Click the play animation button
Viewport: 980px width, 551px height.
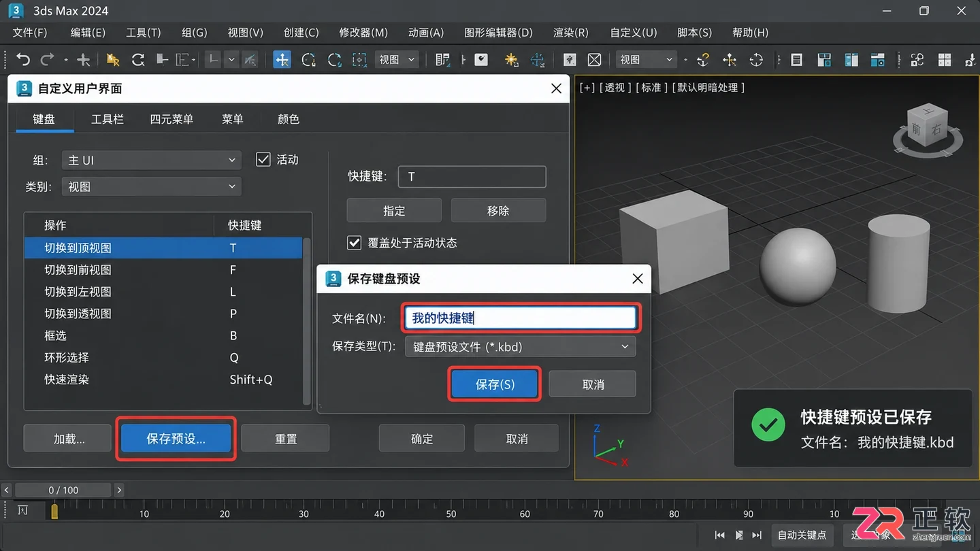pos(738,535)
